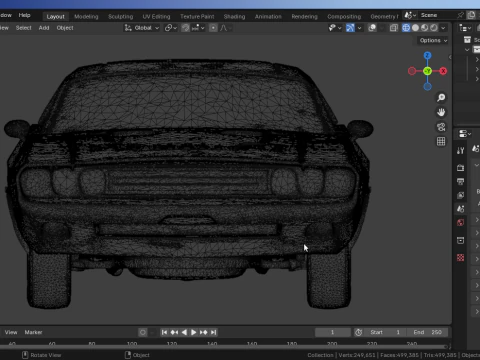Open the Output properties tab icon
Viewport: 480px width, 360px height.
pos(461,181)
